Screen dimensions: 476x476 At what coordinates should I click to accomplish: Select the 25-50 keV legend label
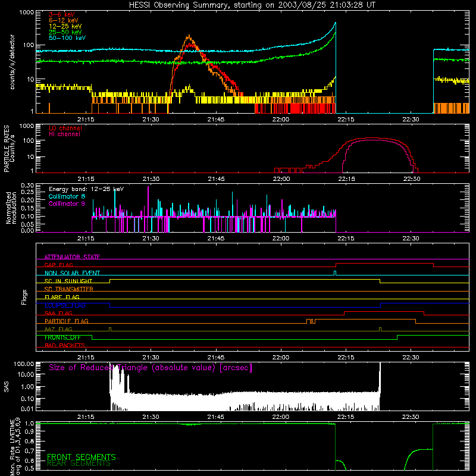click(65, 32)
